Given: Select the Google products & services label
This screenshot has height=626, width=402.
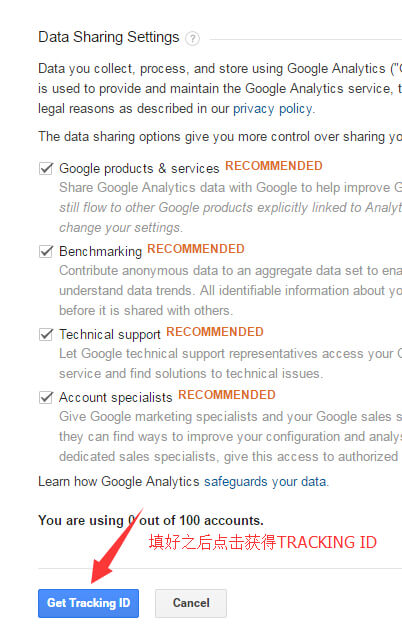Looking at the screenshot, I should pyautogui.click(x=139, y=168).
